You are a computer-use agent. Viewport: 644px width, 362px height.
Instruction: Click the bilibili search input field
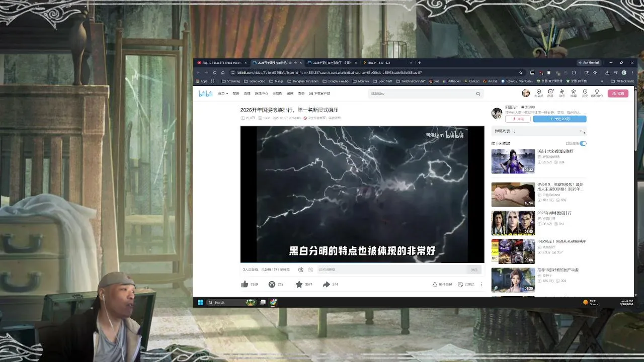pyautogui.click(x=422, y=94)
